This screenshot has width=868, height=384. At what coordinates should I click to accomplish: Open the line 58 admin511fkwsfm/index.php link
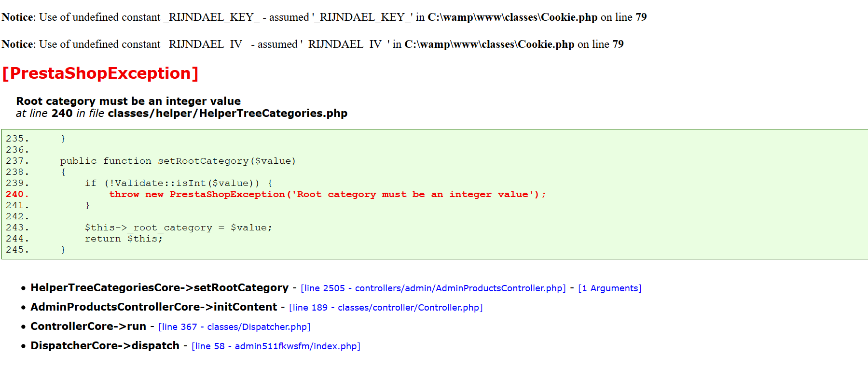[276, 346]
